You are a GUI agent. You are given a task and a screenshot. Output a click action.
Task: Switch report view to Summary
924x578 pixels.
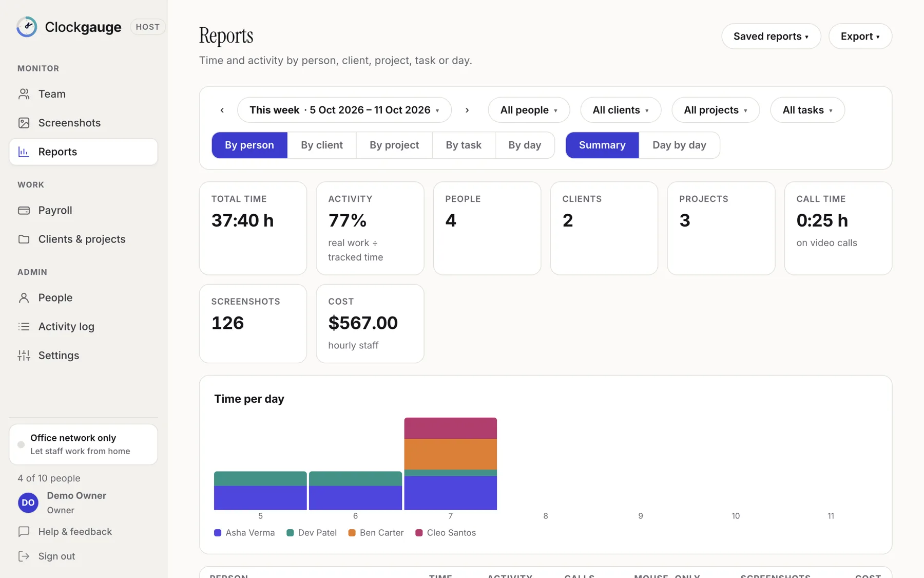click(602, 145)
